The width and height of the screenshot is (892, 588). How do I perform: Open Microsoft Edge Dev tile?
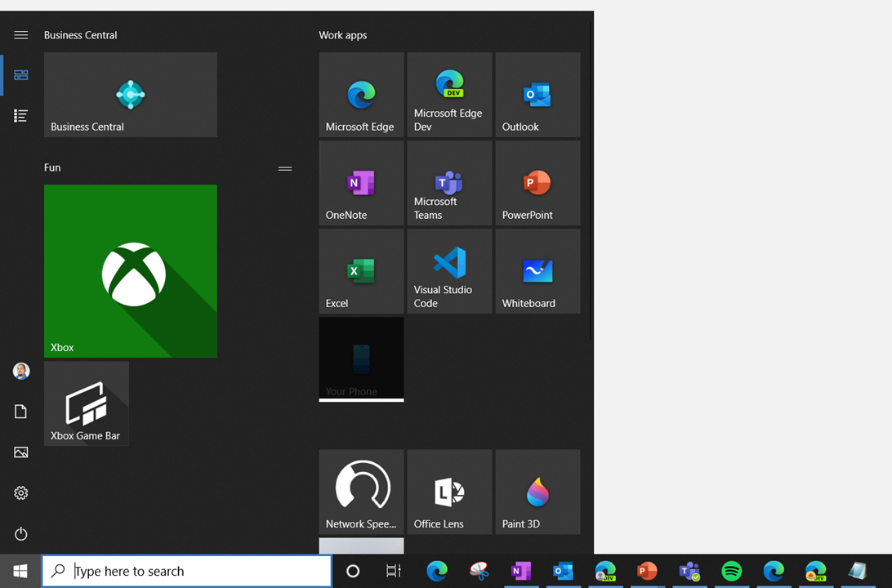449,95
